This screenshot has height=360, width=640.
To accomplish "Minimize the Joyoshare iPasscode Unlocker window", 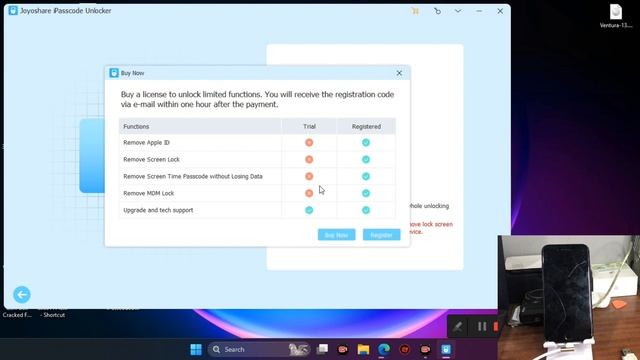I will coord(479,11).
